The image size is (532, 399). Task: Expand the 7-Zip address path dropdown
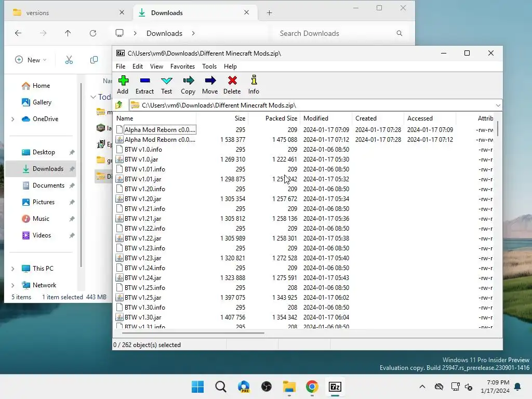(x=498, y=105)
